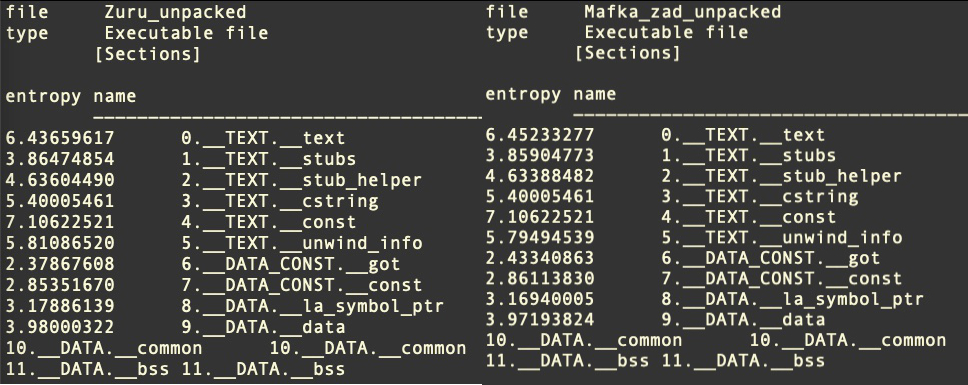Click the Zuru_unpacked file name
Image resolution: width=968 pixels, height=385 pixels.
click(175, 12)
